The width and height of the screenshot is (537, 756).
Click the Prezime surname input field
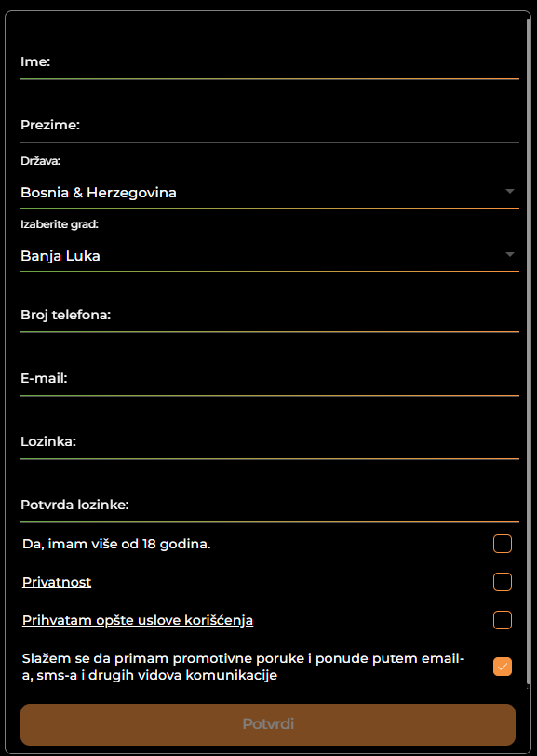point(270,132)
